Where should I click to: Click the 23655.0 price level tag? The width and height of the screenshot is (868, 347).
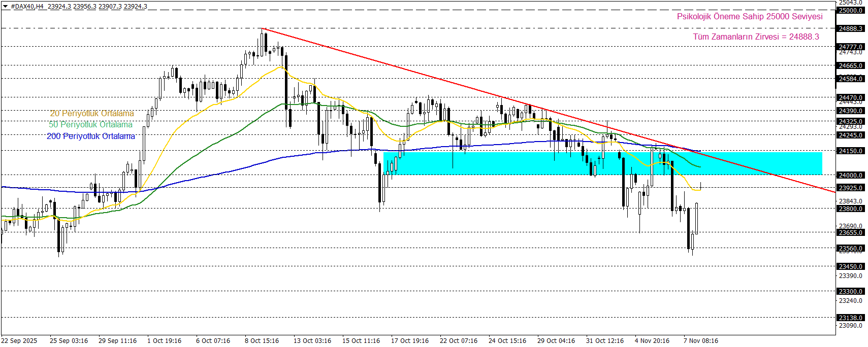coord(851,232)
